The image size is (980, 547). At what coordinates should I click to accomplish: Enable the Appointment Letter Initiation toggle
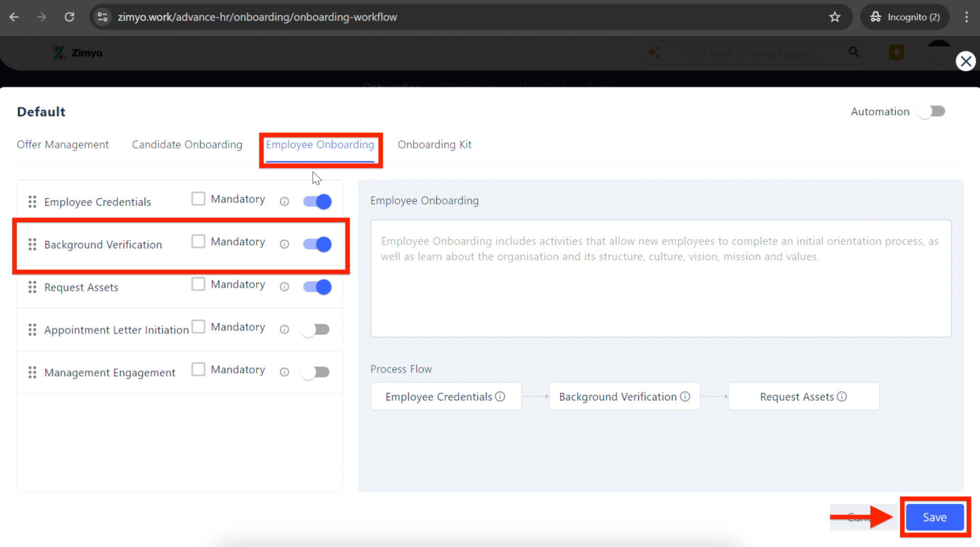click(x=316, y=329)
